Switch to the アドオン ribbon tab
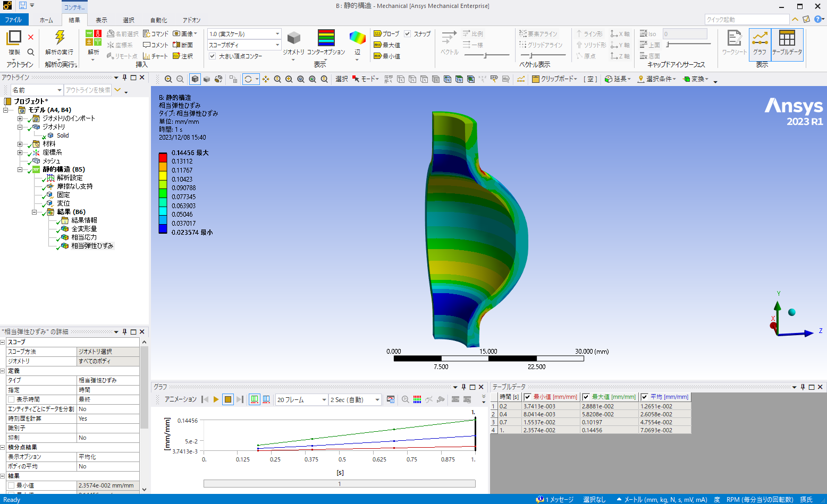The image size is (827, 504). 191,20
